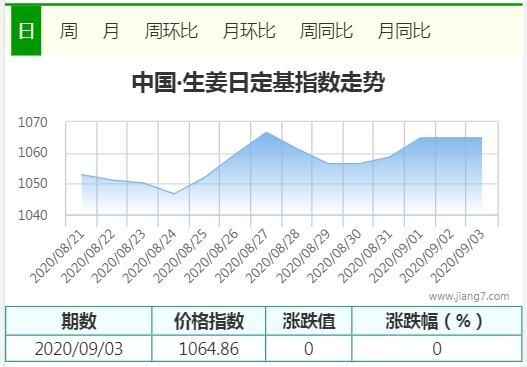Viewport: 527px width, 367px height.
Task: Click the chart low point at 2020/08/24
Action: coord(174,194)
